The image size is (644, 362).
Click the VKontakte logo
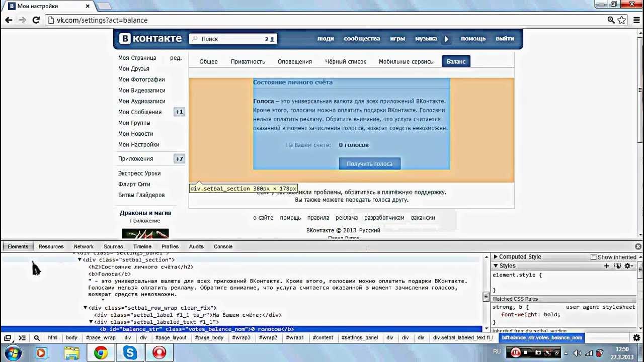point(150,39)
